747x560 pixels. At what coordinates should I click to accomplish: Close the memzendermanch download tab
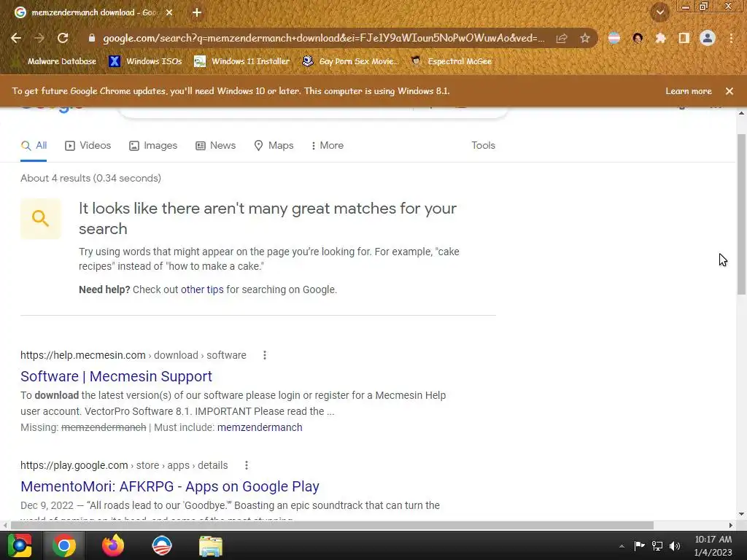click(169, 13)
